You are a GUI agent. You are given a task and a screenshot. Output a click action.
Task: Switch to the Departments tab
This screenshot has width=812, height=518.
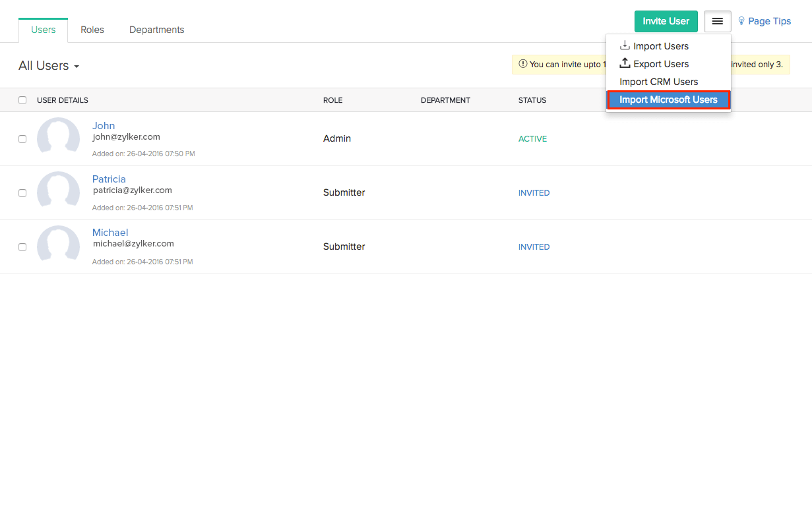[x=156, y=30]
